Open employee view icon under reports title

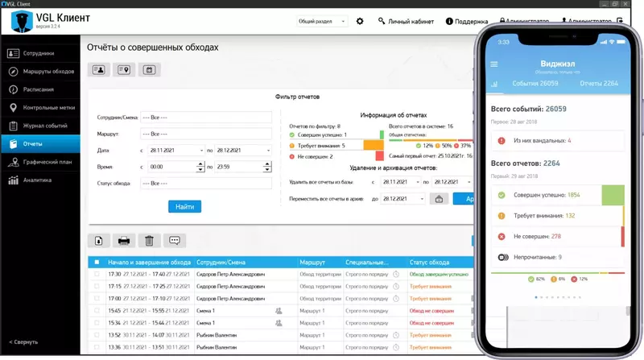(x=99, y=70)
